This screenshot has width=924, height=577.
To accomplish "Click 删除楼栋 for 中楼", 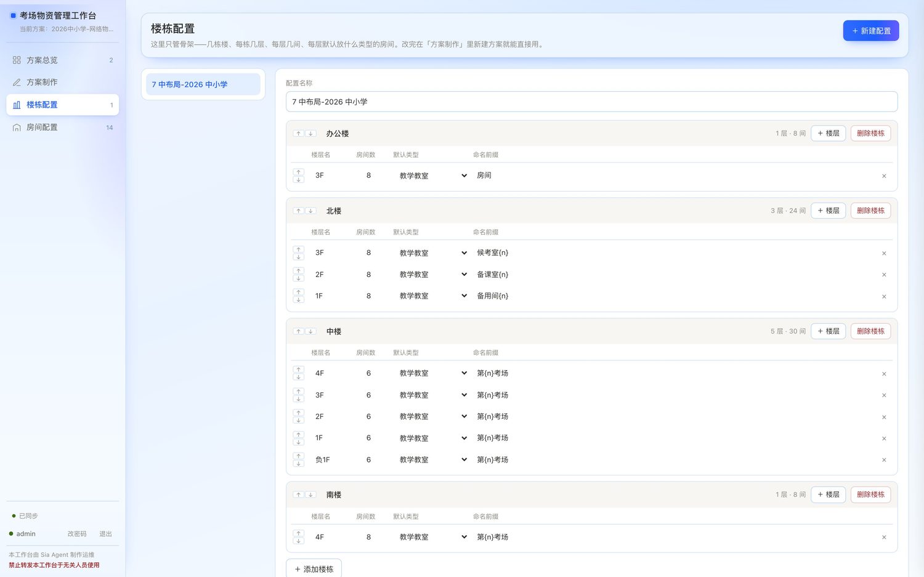I will pyautogui.click(x=870, y=331).
